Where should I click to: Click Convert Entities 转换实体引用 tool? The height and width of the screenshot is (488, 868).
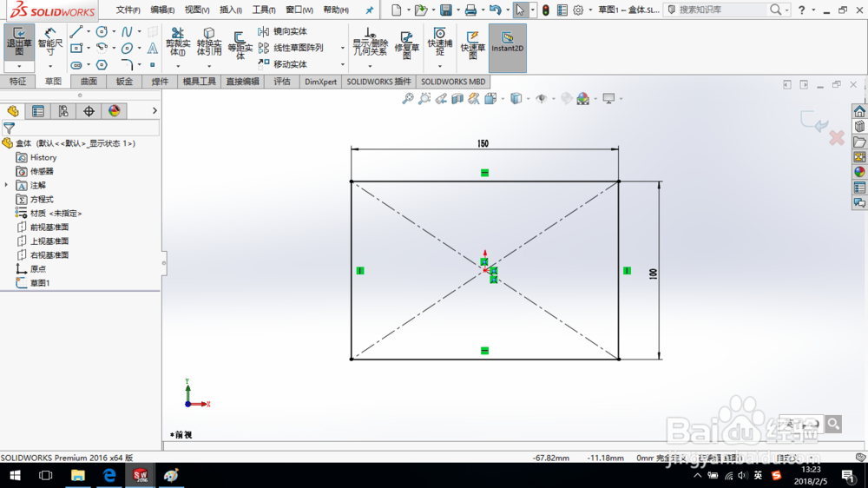(x=208, y=42)
